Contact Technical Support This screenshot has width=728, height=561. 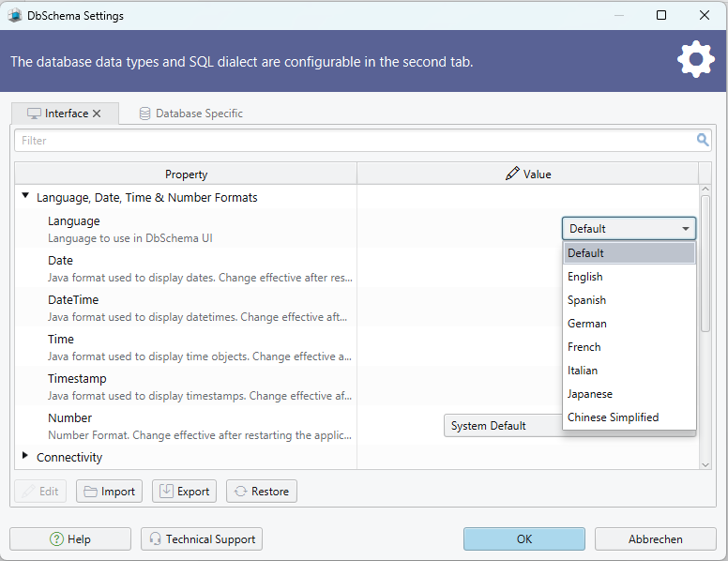tap(202, 539)
